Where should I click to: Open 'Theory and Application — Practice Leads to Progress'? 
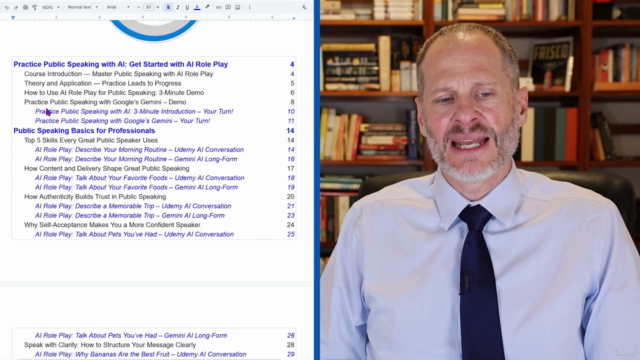[102, 83]
